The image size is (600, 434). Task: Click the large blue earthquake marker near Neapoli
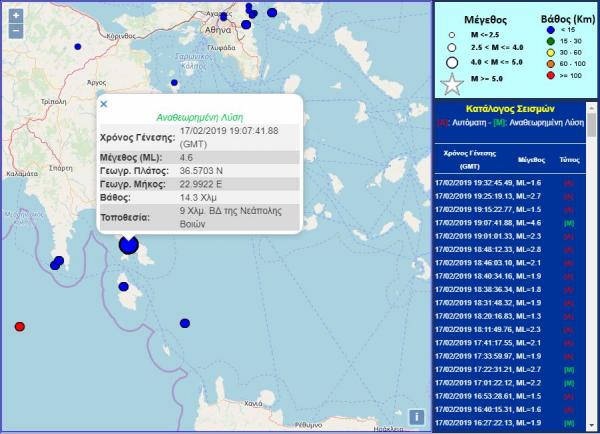(129, 244)
